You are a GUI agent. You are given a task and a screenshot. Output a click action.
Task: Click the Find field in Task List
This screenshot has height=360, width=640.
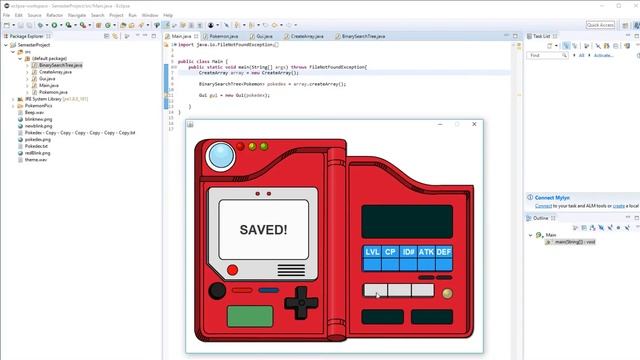click(x=547, y=55)
